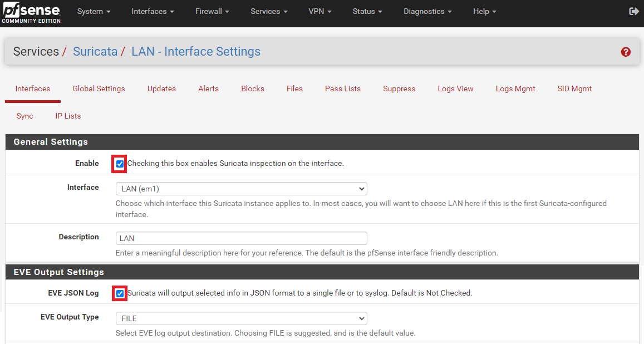Toggle the Enable Suricata inspection checkbox
Screen dimensions: 644x344
(120, 164)
